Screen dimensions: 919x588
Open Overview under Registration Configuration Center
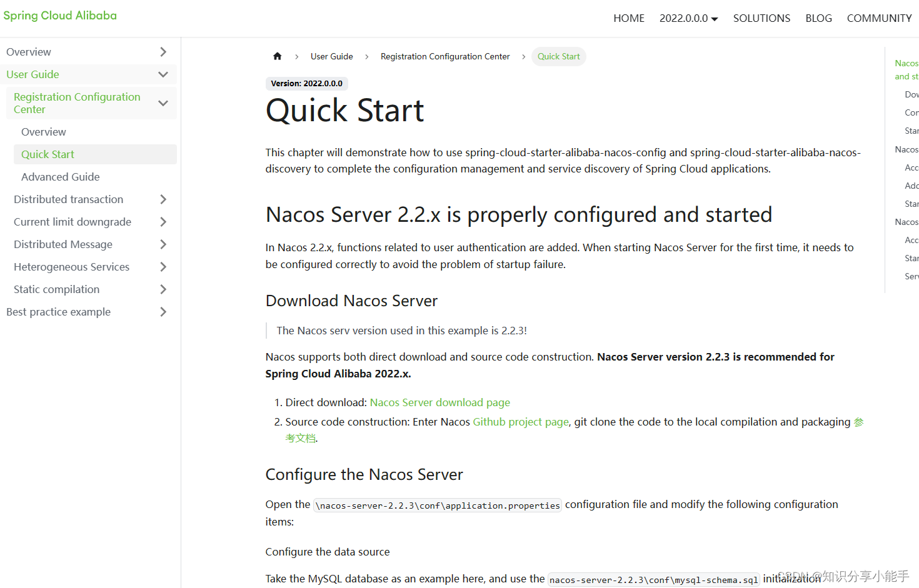[44, 132]
